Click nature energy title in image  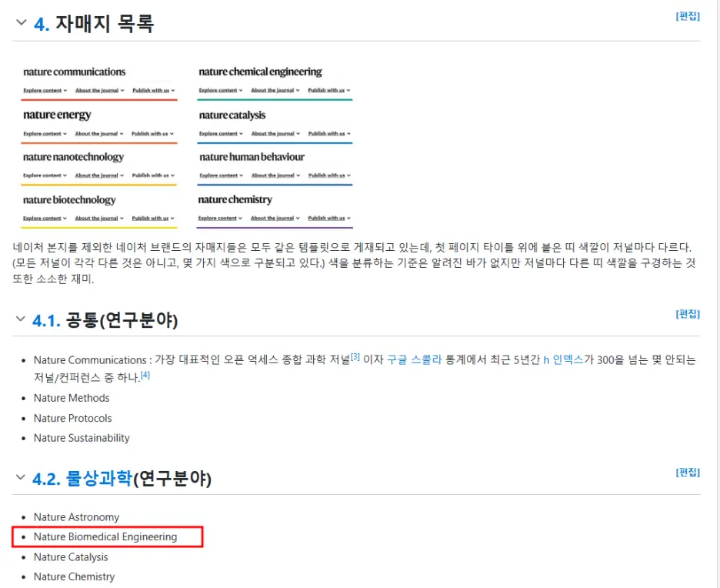click(x=57, y=115)
